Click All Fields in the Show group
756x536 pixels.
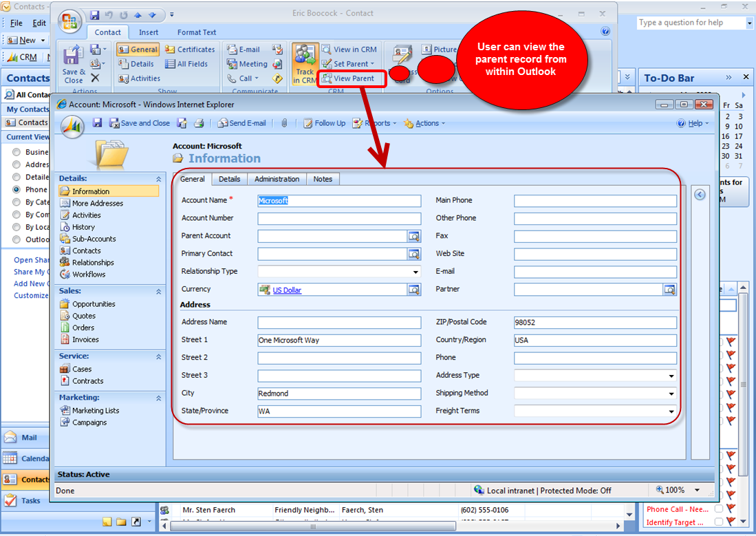click(186, 64)
